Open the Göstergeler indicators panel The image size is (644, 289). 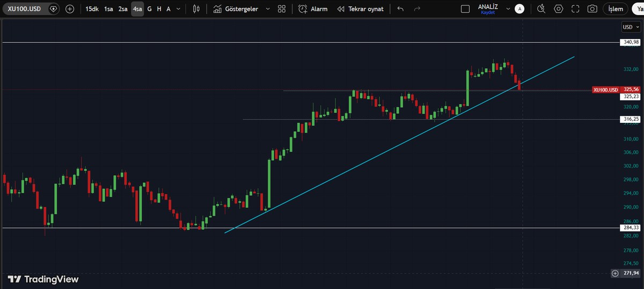[x=236, y=9]
